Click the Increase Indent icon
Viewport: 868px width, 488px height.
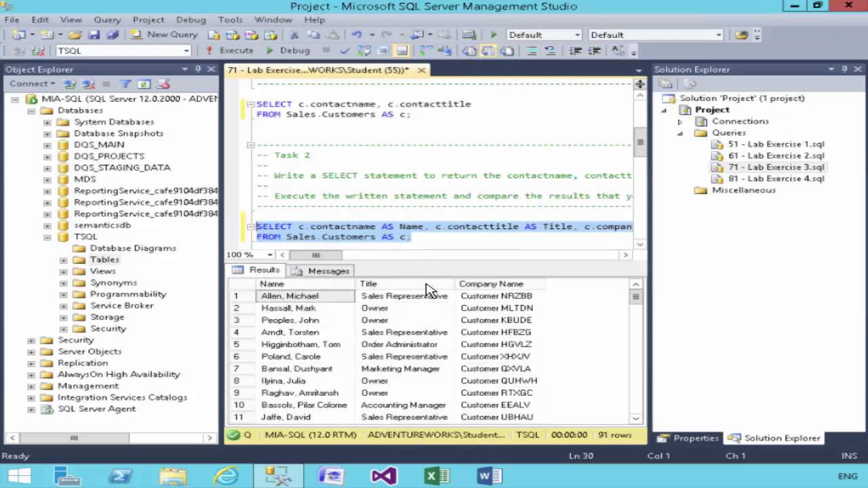(595, 50)
